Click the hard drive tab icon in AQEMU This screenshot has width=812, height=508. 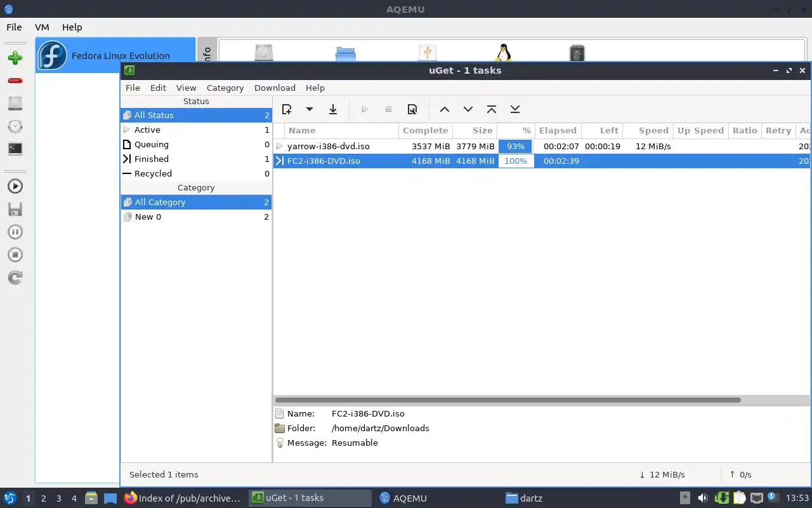(x=264, y=53)
